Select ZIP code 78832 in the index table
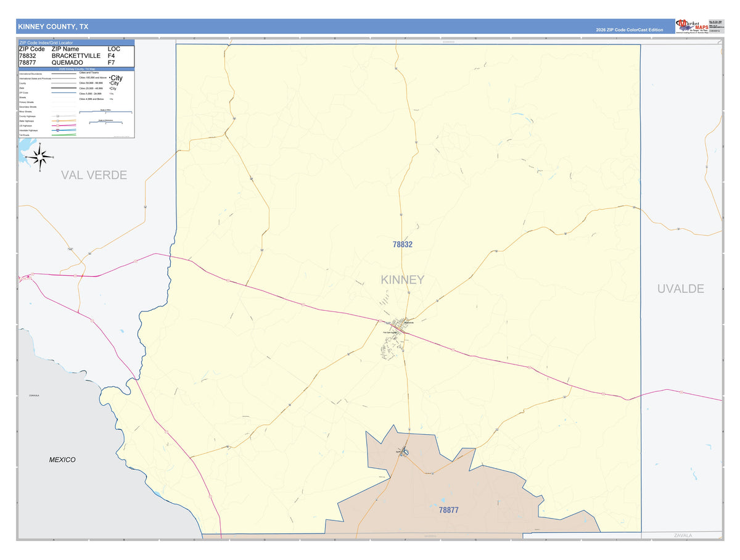The width and height of the screenshot is (740, 560). [28, 56]
